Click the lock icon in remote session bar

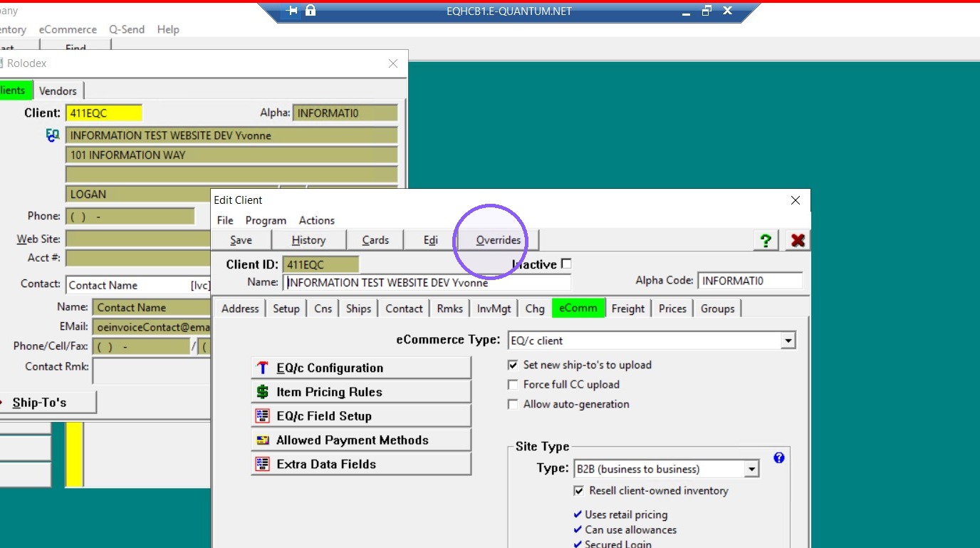click(310, 11)
